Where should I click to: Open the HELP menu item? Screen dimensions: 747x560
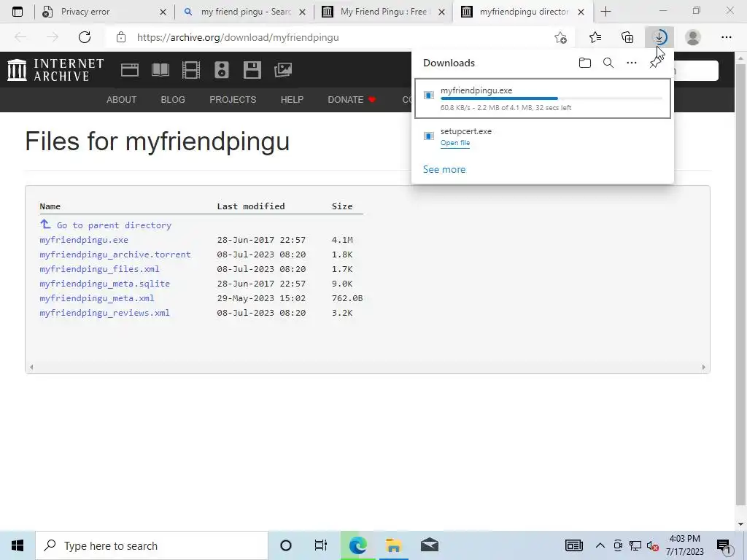coord(292,99)
